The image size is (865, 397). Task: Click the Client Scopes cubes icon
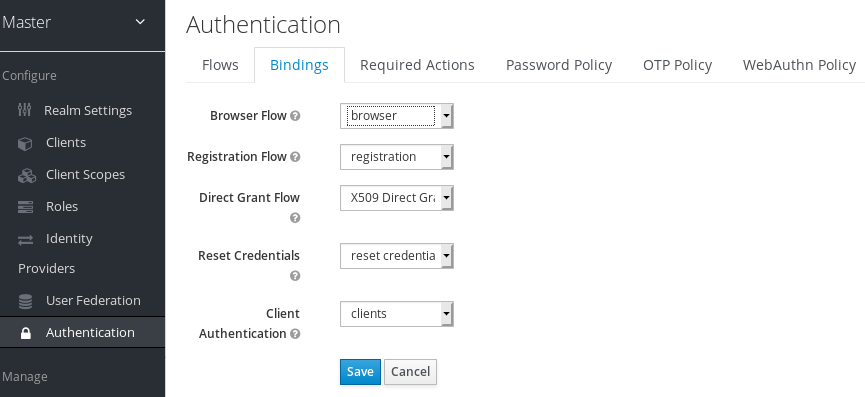click(26, 175)
